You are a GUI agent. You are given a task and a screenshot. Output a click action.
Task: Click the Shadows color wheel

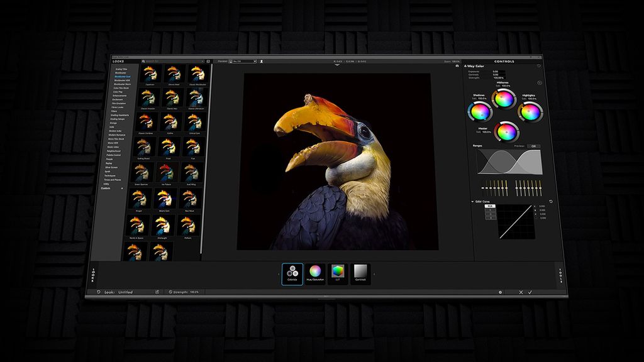(x=480, y=112)
